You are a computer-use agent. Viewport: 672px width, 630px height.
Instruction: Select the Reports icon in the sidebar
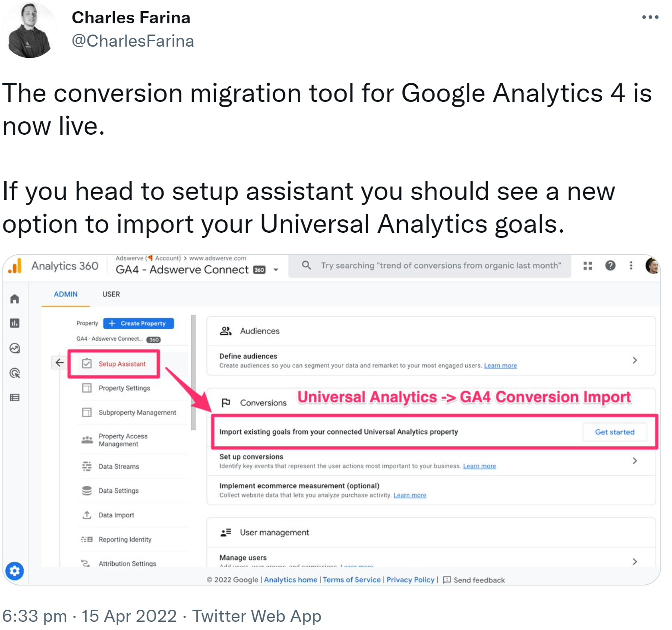(15, 323)
